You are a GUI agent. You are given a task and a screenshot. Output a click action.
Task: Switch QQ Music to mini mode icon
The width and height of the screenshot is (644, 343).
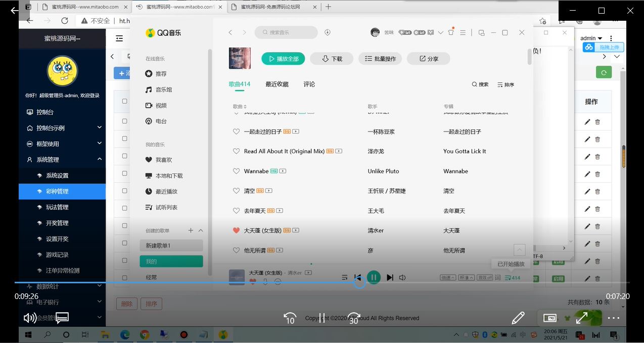click(481, 32)
